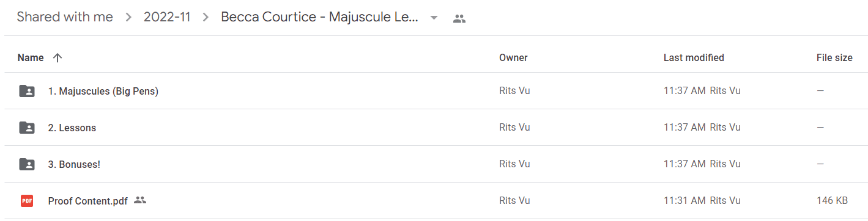Open the 2022-11 breadcrumb folder
The height and width of the screenshot is (221, 868).
coord(167,17)
